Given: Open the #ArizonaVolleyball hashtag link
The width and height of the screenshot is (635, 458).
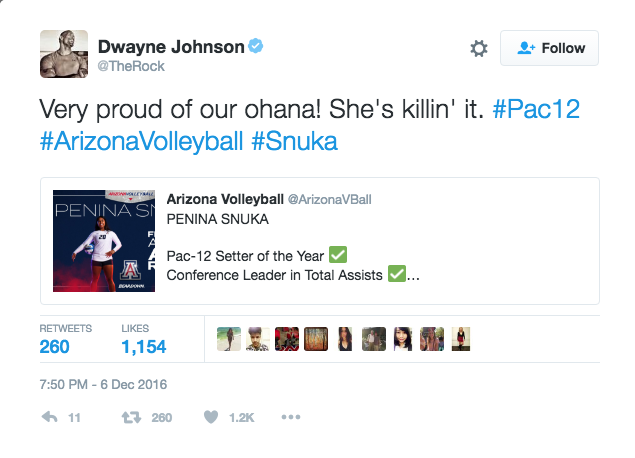Looking at the screenshot, I should pyautogui.click(x=141, y=141).
